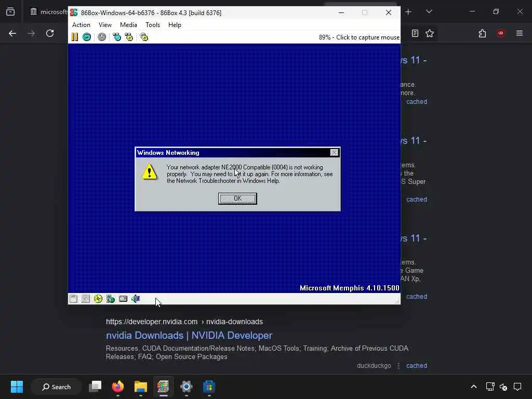Open 86Box machine settings from the toolbar
The height and width of the screenshot is (399, 532).
point(144,37)
